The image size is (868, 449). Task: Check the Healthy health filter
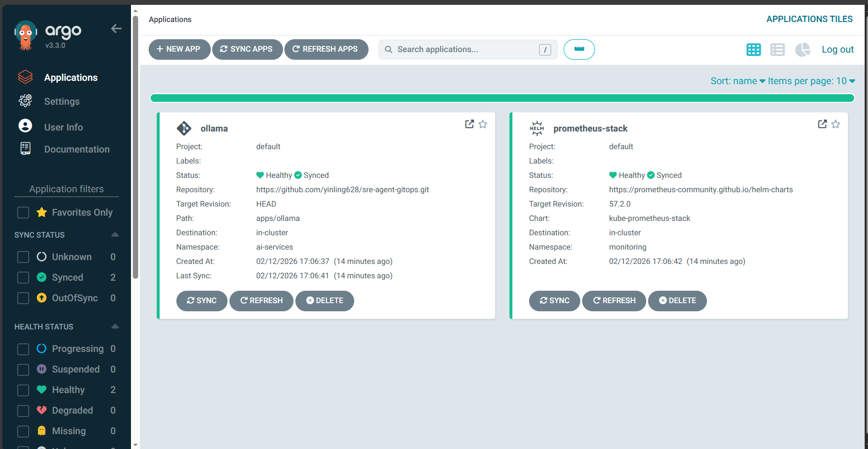tap(23, 390)
